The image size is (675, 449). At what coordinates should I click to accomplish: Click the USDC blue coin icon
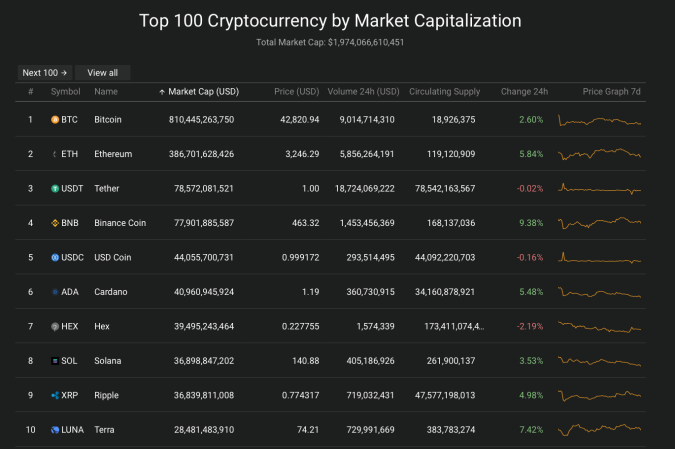[x=55, y=257]
